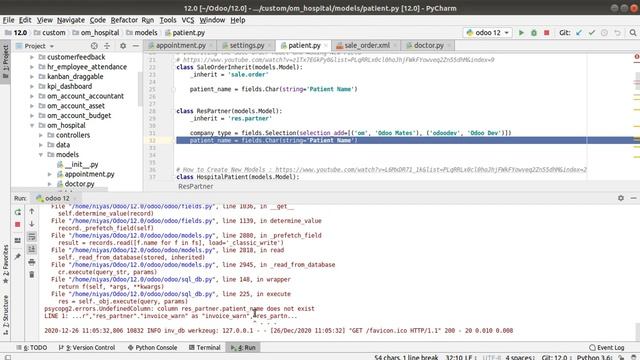Open Project panel settings gear

click(x=123, y=46)
